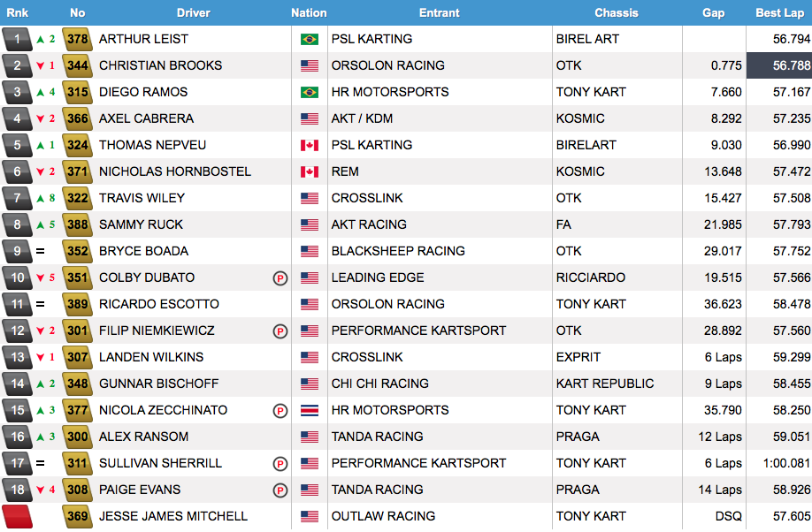Image resolution: width=812 pixels, height=532 pixels.
Task: Click the penalty icon beside Filip Niemkiewicz
Action: pyautogui.click(x=280, y=331)
